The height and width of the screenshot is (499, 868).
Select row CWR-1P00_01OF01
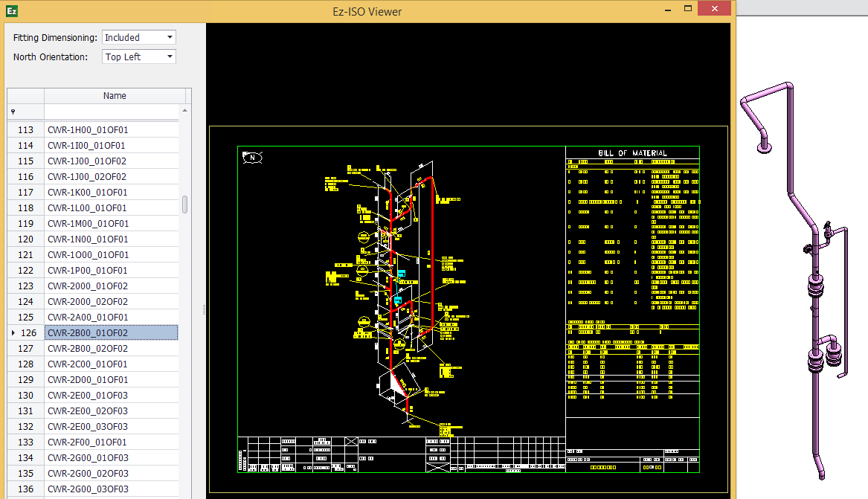pyautogui.click(x=112, y=271)
